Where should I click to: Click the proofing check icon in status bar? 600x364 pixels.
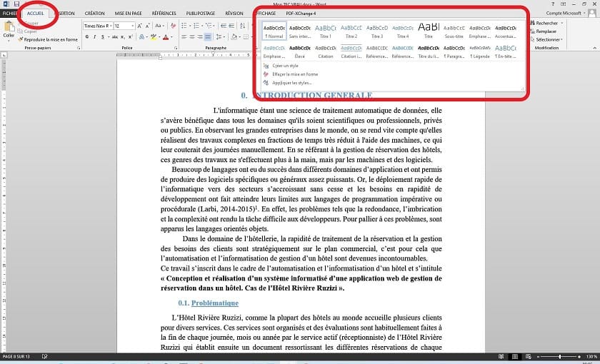(45, 356)
